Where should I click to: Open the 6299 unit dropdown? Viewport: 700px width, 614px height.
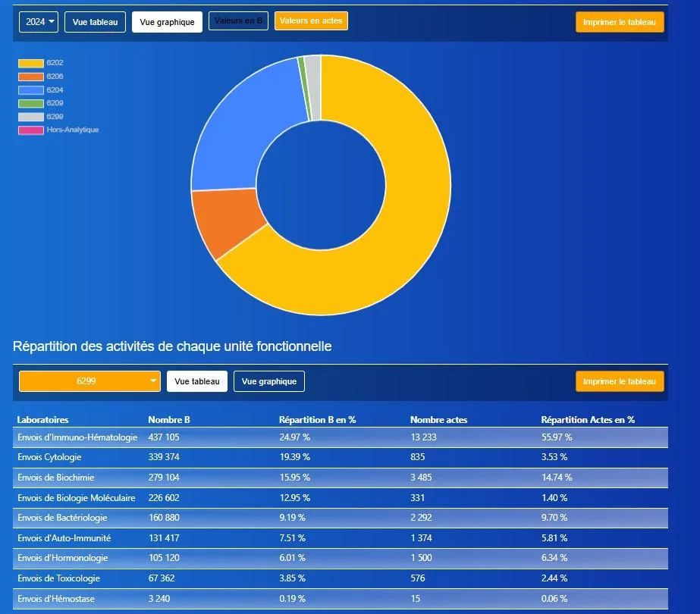click(x=89, y=381)
